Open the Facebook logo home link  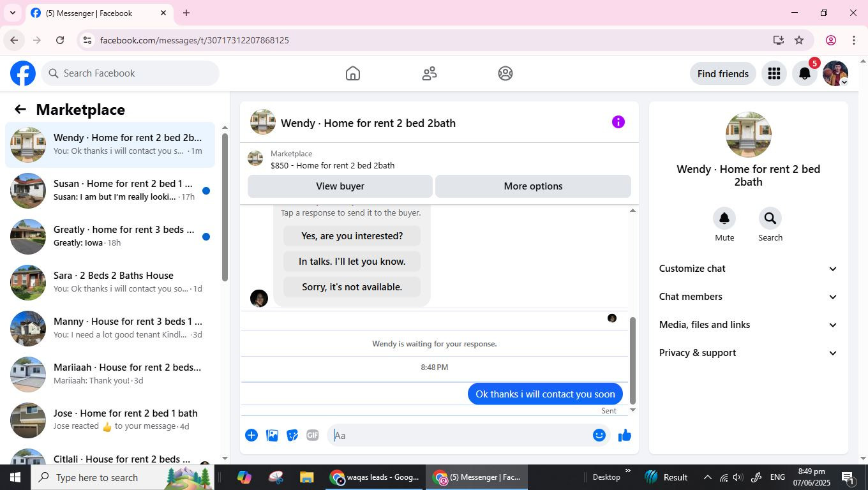tap(23, 73)
